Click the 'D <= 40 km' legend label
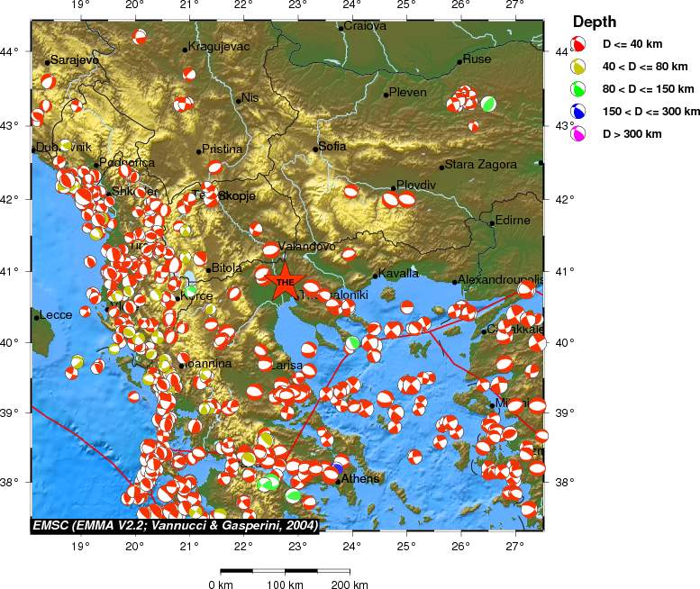This screenshot has height=589, width=700. [x=634, y=43]
